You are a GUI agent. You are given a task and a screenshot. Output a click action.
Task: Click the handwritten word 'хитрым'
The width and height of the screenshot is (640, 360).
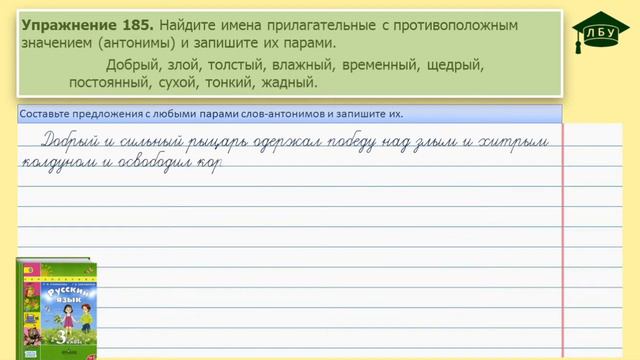[513, 143]
